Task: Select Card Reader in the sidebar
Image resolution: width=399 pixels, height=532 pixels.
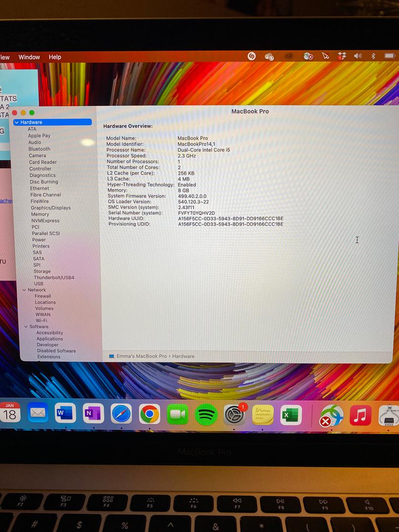Action: coord(43,162)
